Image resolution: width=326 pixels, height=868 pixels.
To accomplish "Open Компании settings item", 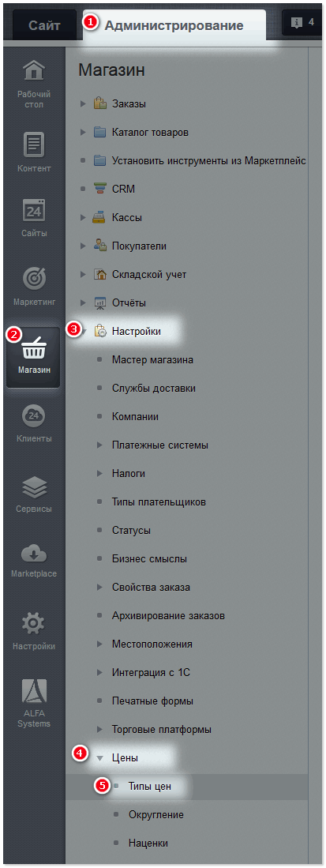I will click(x=135, y=416).
